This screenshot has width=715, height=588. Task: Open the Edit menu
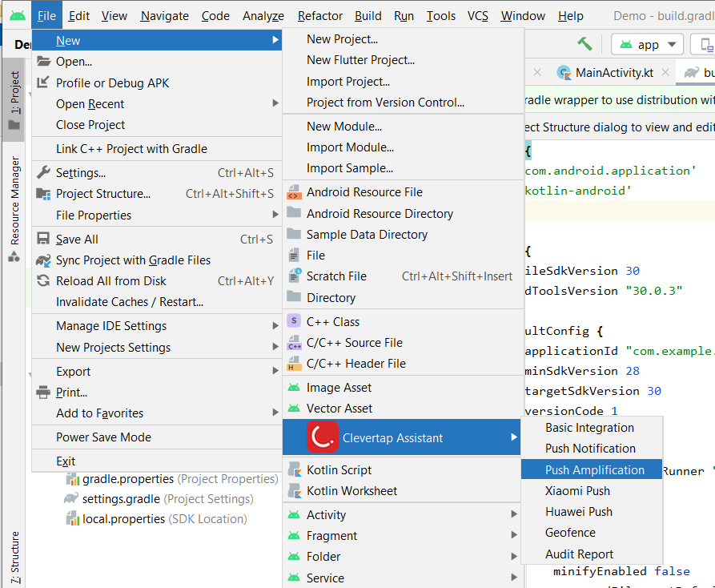79,16
